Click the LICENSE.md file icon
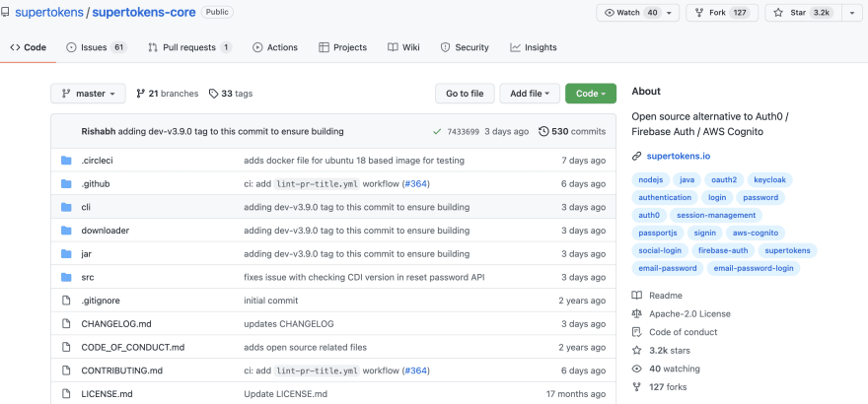This screenshot has height=404, width=868. point(66,394)
